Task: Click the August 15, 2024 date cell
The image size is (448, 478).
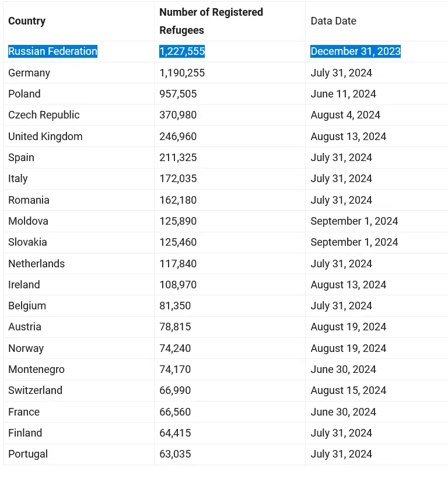Action: (x=348, y=390)
